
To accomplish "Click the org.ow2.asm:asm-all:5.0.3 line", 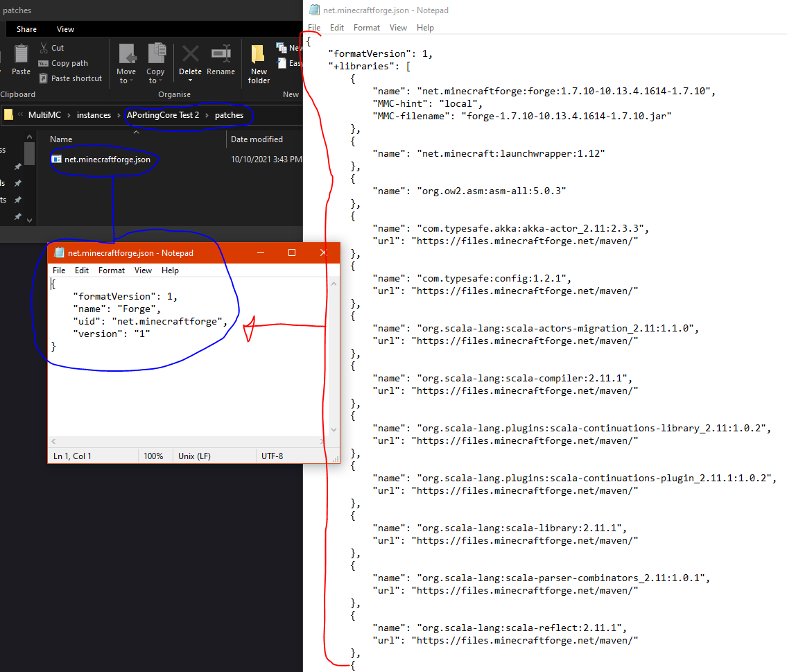I will point(469,191).
